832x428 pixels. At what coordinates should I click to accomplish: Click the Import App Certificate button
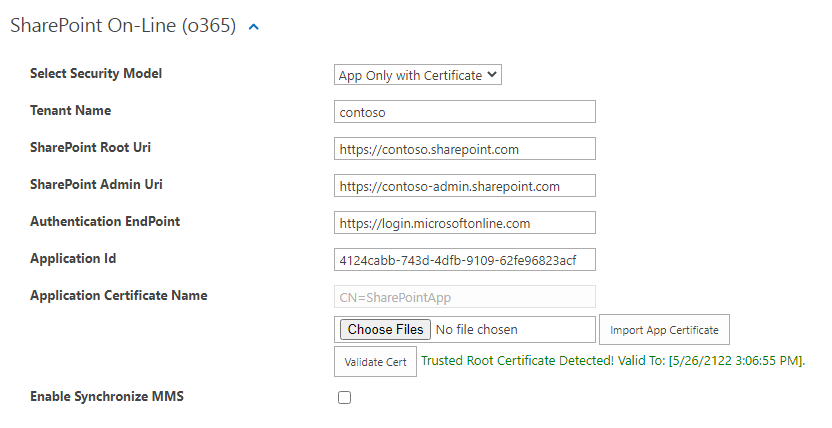pyautogui.click(x=663, y=330)
